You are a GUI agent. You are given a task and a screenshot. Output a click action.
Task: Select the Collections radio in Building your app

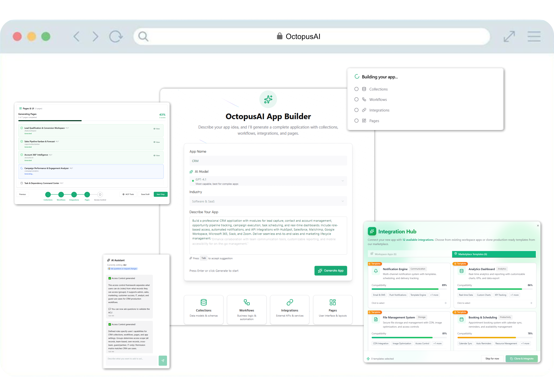[356, 89]
